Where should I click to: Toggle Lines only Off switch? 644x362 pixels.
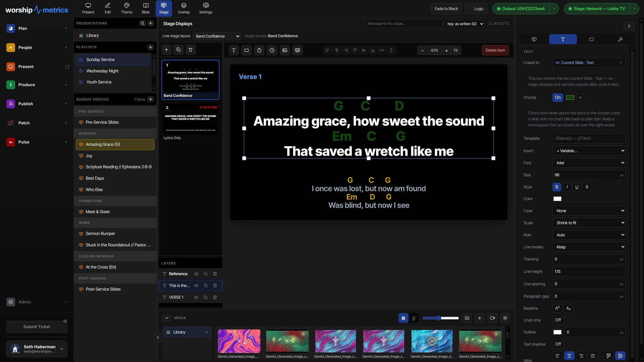[558, 320]
